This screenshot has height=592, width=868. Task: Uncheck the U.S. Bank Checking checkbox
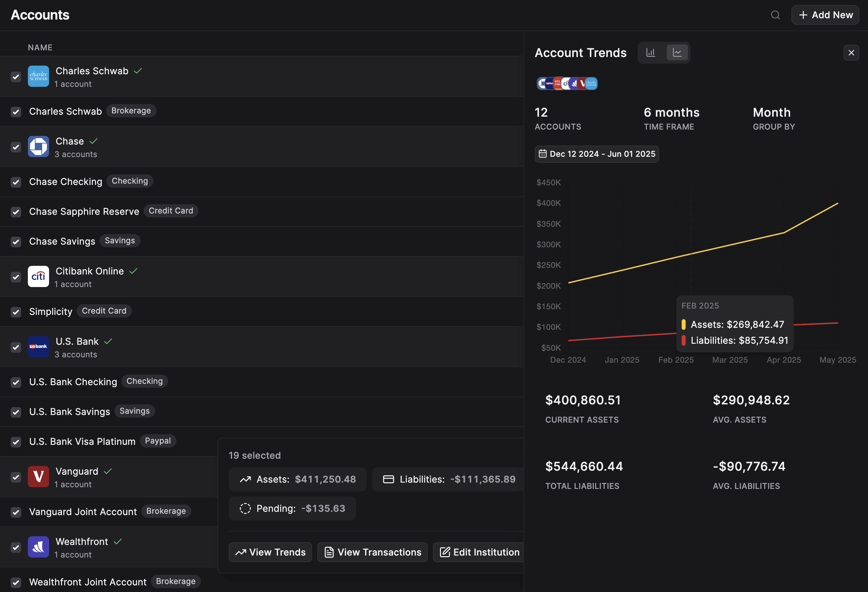[x=16, y=382]
